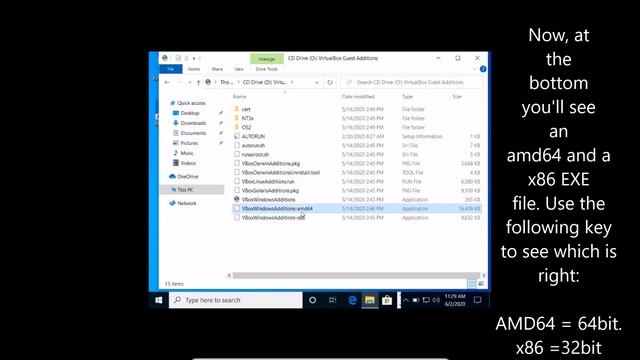Image resolution: width=640 pixels, height=360 pixels.
Task: Open the View ribbon tab
Action: [239, 69]
